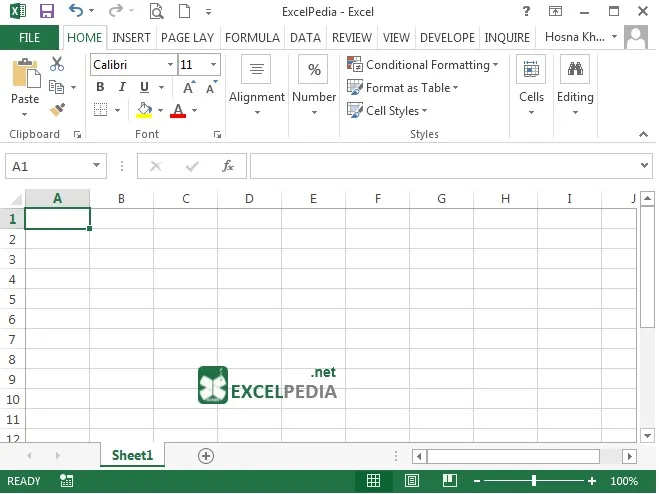Select the Sheet1 tab
The image size is (659, 494).
pos(132,455)
